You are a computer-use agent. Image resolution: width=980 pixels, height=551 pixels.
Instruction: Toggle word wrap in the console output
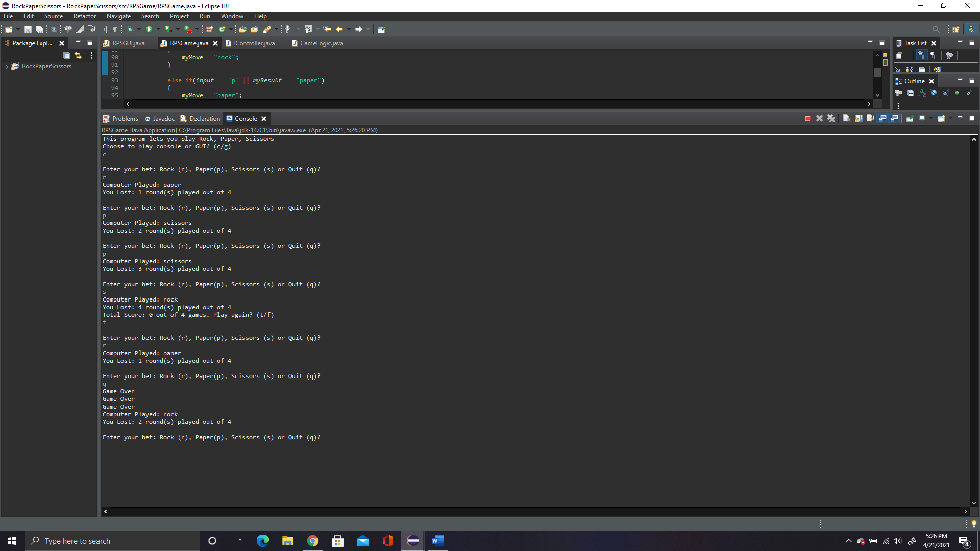coord(870,118)
